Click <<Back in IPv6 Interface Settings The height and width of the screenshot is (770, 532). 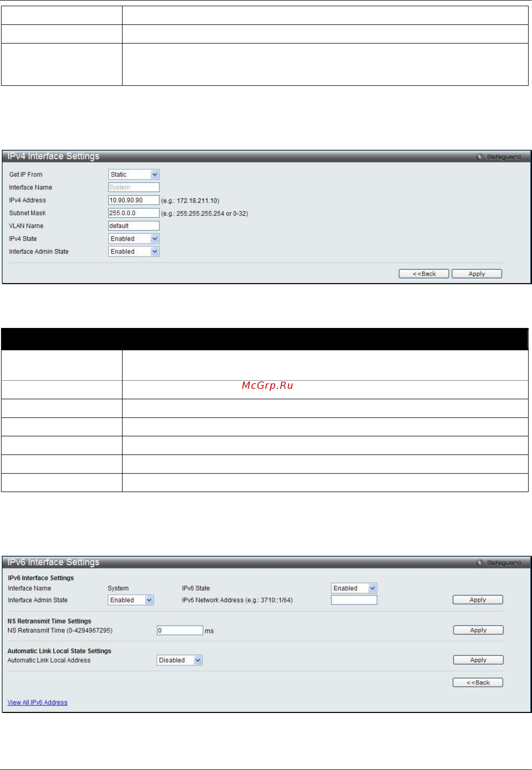478,682
